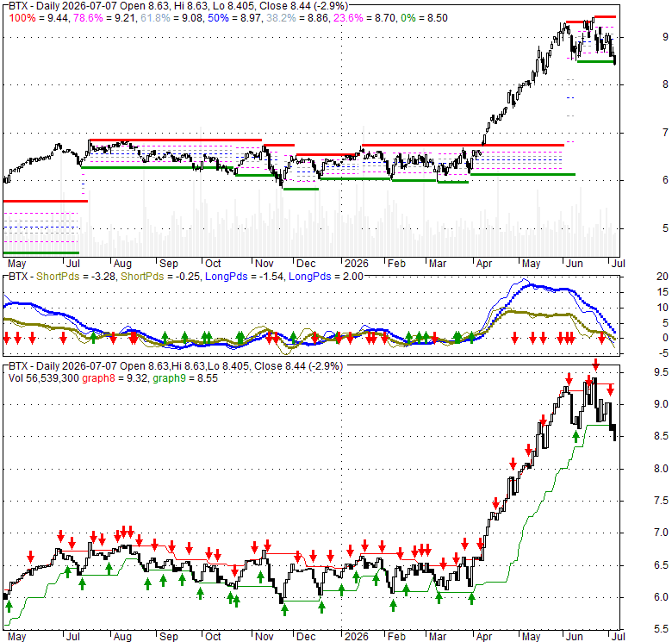Click 'LongPds = 2.00' in the indicator legend

(x=326, y=277)
